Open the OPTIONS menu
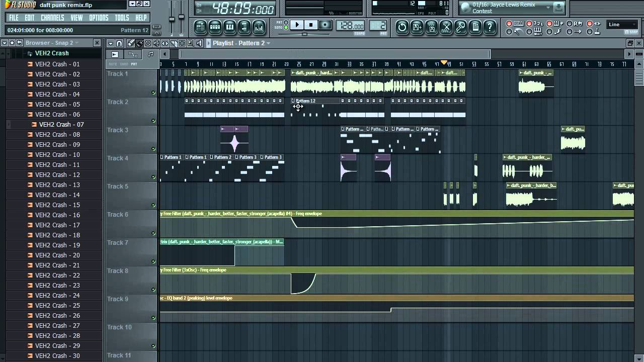 pyautogui.click(x=99, y=18)
